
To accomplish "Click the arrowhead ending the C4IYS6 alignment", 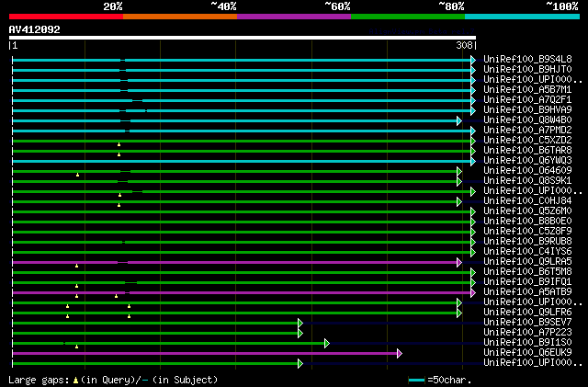I will (473, 252).
